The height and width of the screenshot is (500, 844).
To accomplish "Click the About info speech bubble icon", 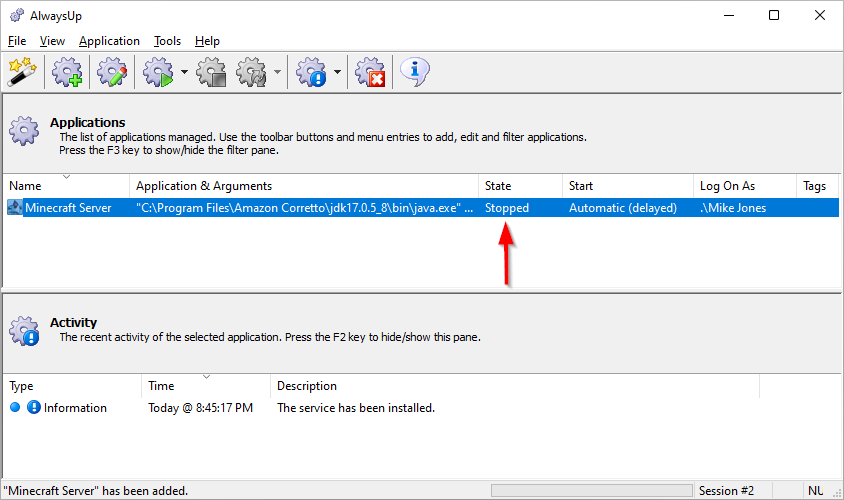I will (x=415, y=72).
